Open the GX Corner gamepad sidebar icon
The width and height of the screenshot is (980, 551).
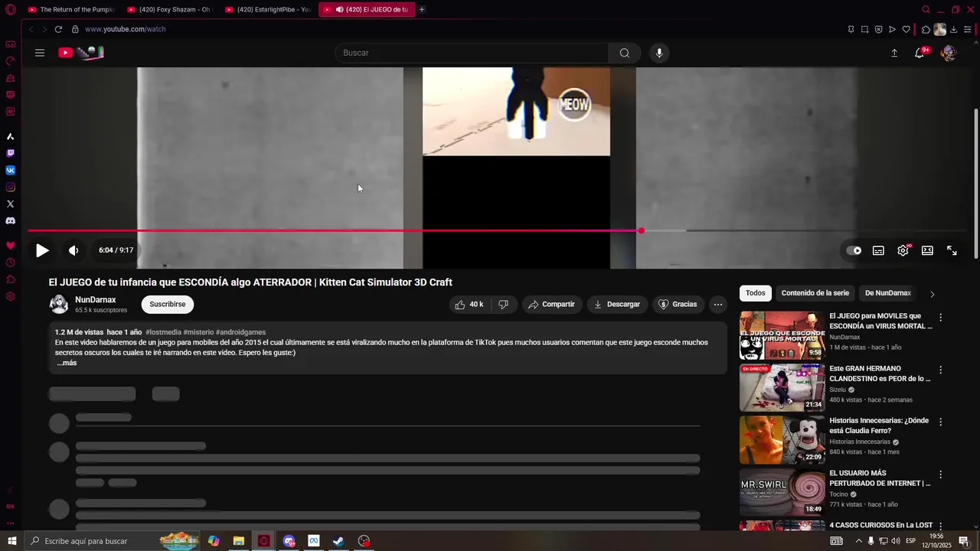click(x=10, y=44)
